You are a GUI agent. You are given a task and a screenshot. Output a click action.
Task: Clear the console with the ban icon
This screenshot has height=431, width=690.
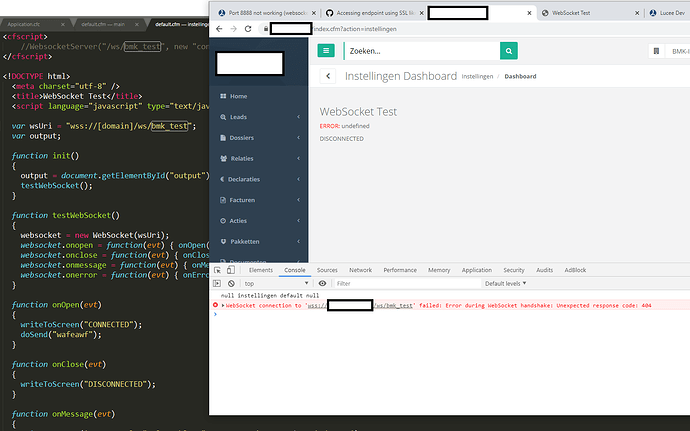click(x=231, y=284)
